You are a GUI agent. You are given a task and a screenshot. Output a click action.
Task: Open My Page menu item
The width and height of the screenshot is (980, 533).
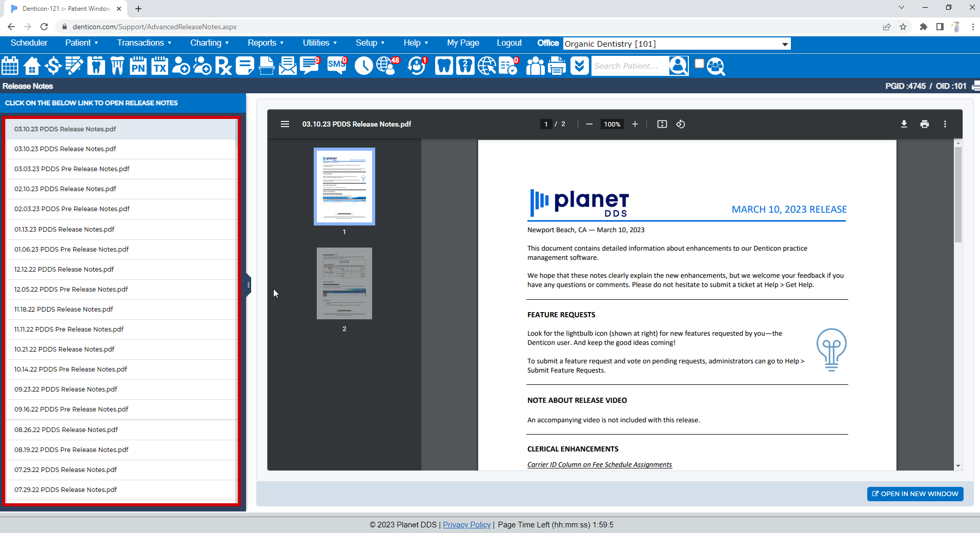463,43
